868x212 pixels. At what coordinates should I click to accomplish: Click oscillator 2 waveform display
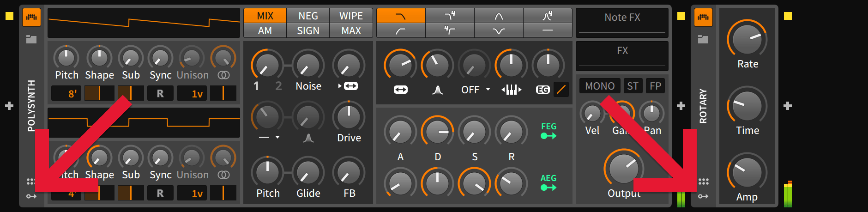144,122
